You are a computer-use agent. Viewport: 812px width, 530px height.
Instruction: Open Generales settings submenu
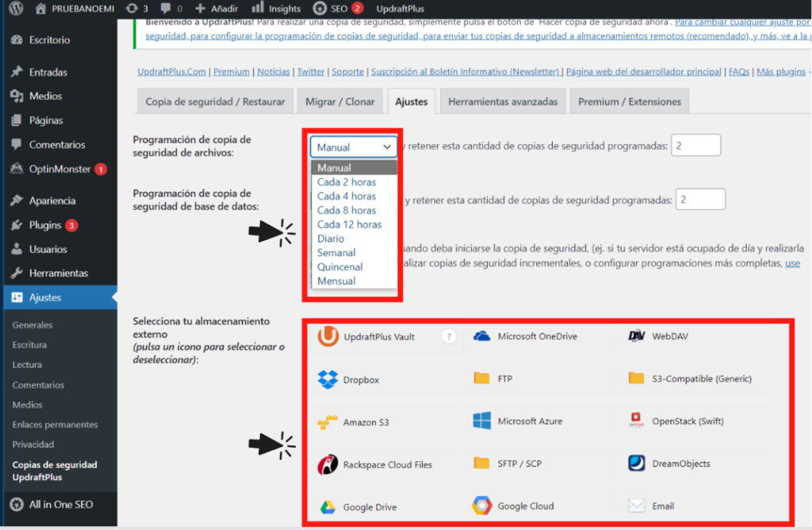click(32, 325)
